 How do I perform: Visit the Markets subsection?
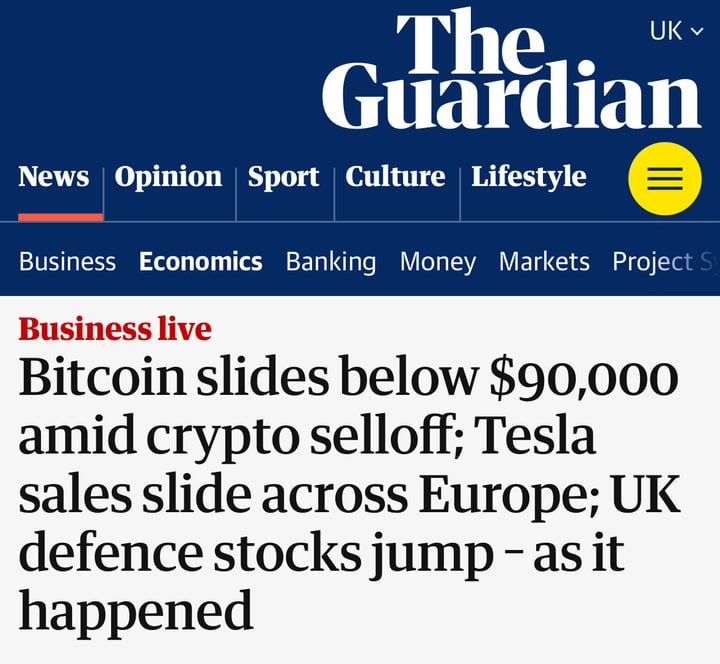pos(544,262)
